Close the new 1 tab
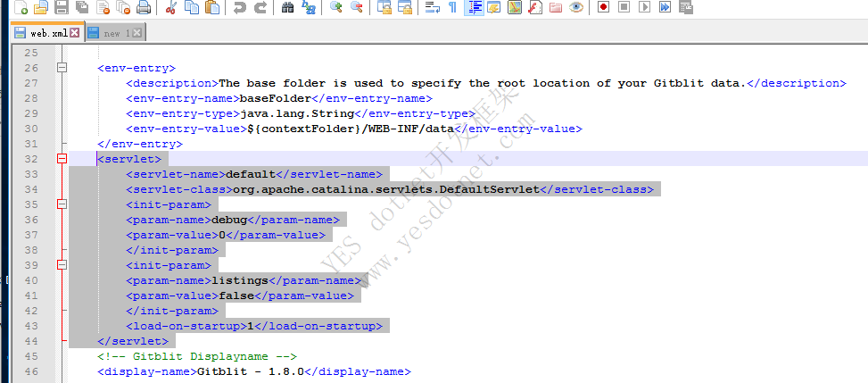 [138, 33]
